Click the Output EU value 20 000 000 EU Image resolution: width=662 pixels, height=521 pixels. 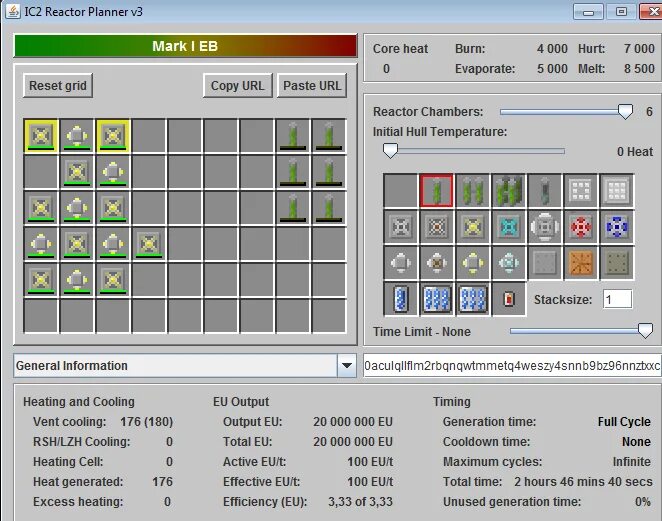[353, 422]
